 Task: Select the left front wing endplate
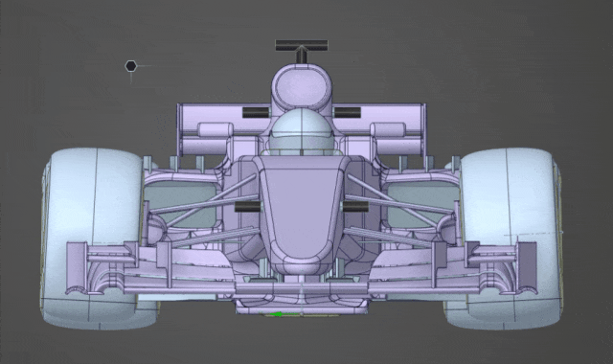tap(77, 267)
